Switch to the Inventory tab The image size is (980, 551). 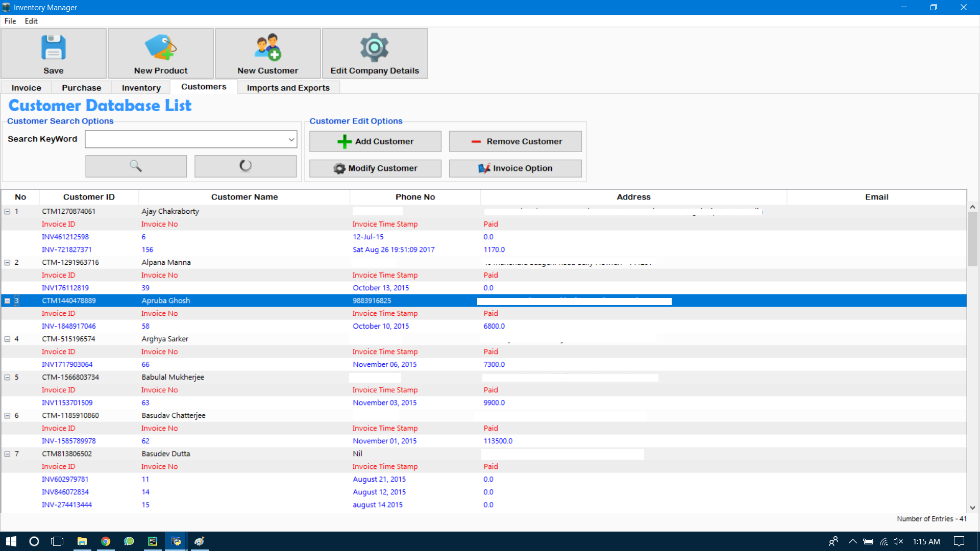pyautogui.click(x=141, y=88)
